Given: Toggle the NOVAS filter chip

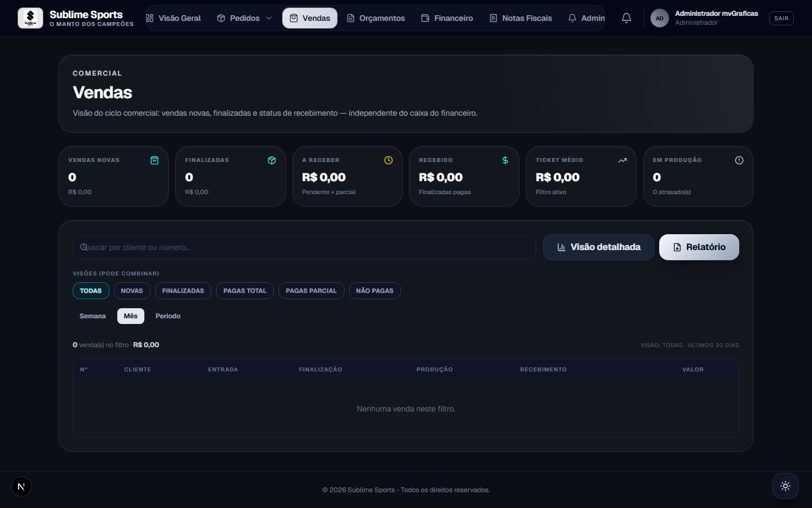Looking at the screenshot, I should pyautogui.click(x=132, y=291).
